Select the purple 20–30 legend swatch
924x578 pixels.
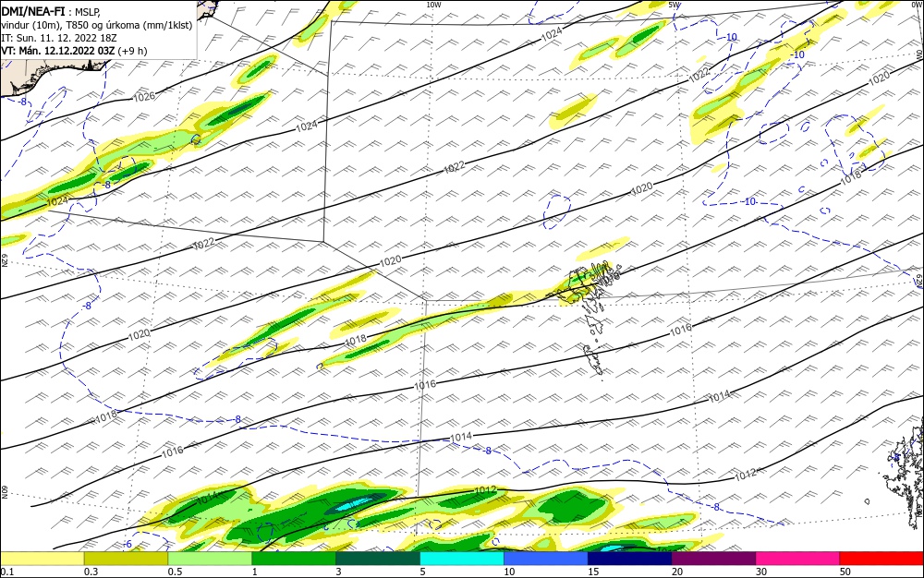713,559
